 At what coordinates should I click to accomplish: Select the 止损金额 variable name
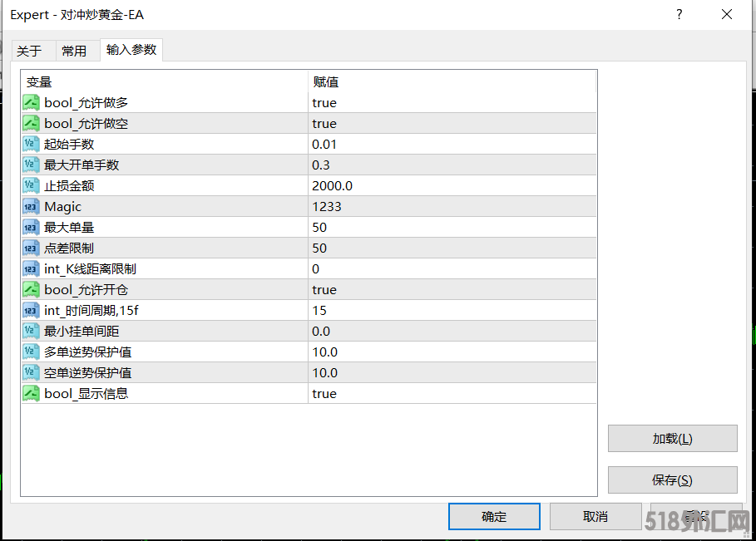[x=69, y=185]
